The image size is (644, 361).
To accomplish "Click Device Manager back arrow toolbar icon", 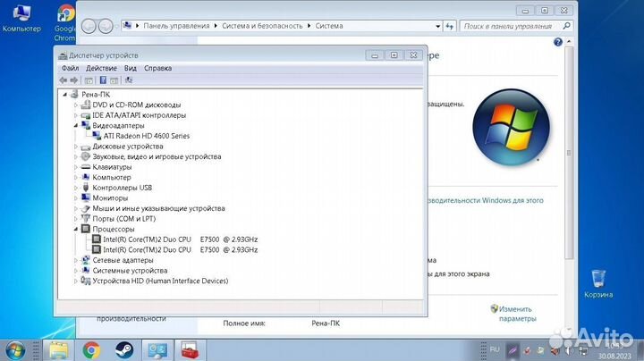I will click(64, 80).
